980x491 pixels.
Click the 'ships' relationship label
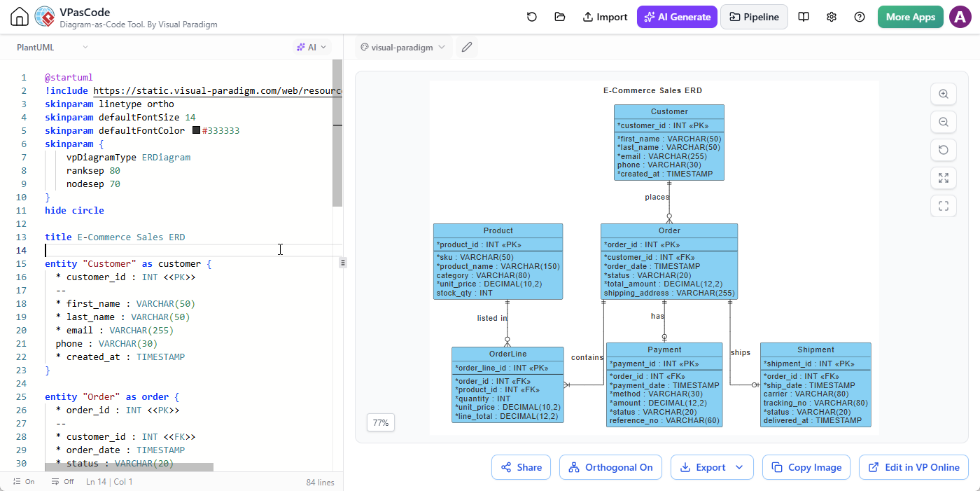[x=740, y=352]
